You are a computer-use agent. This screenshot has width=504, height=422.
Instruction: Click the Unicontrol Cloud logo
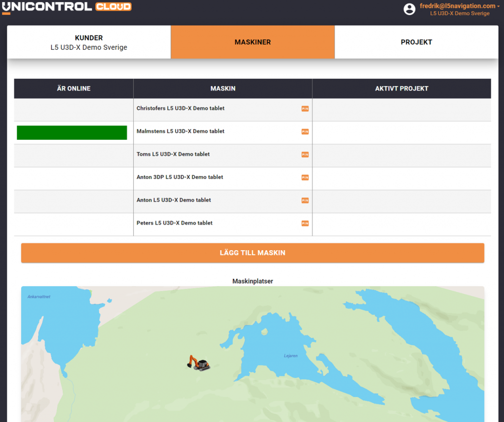pos(66,7)
